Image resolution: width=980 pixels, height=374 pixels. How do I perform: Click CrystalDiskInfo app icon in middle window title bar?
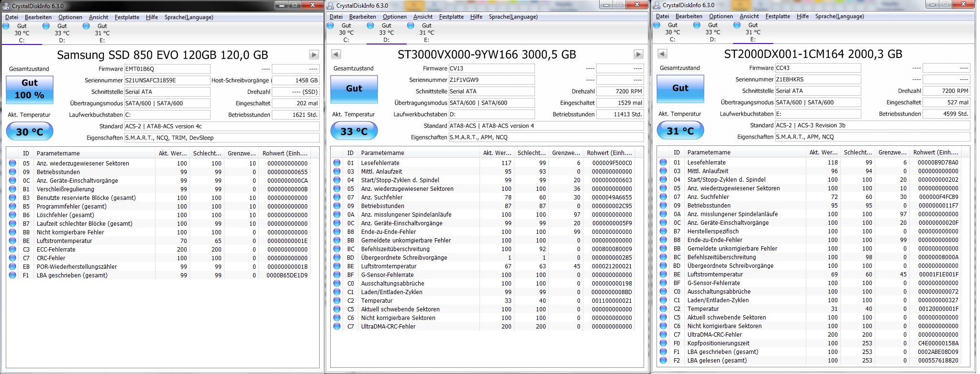(330, 5)
